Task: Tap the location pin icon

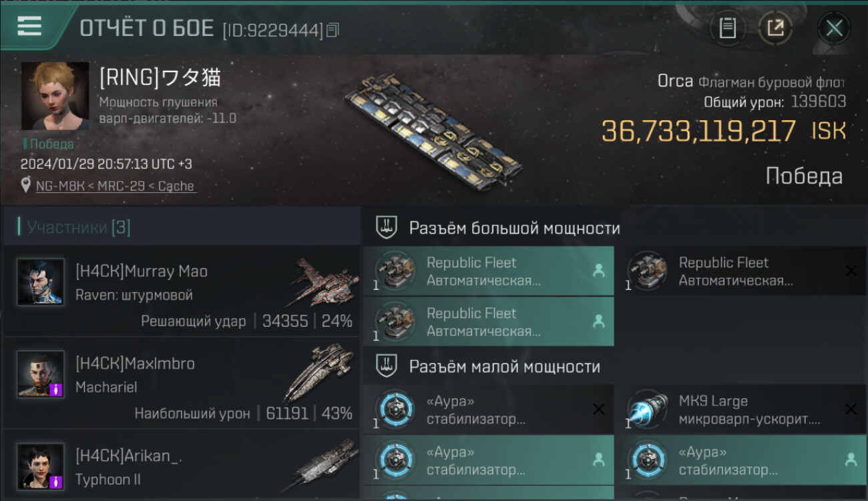Action: [x=26, y=186]
